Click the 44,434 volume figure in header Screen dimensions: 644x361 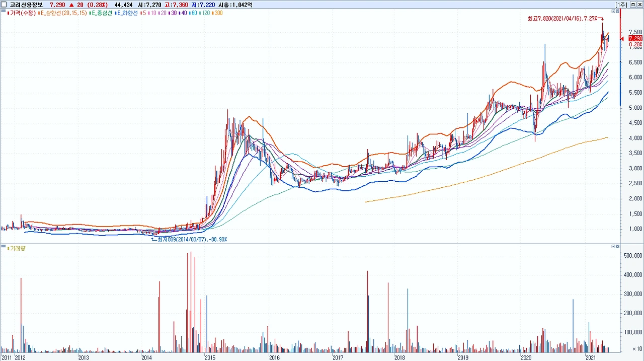tap(124, 5)
